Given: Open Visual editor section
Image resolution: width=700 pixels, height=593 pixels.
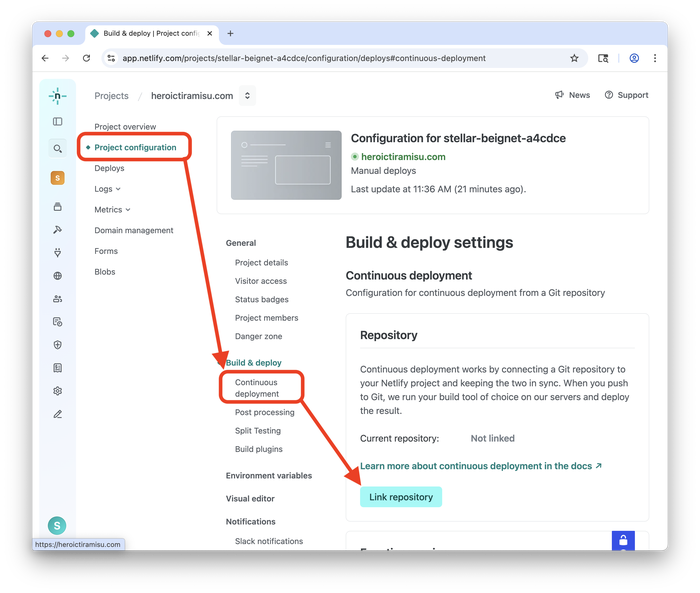Looking at the screenshot, I should (x=250, y=499).
